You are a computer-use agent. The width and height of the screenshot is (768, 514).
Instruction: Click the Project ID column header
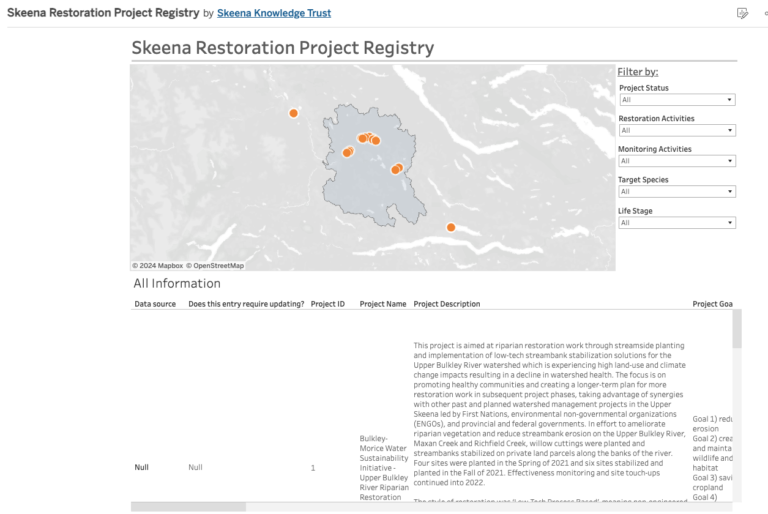pyautogui.click(x=328, y=304)
